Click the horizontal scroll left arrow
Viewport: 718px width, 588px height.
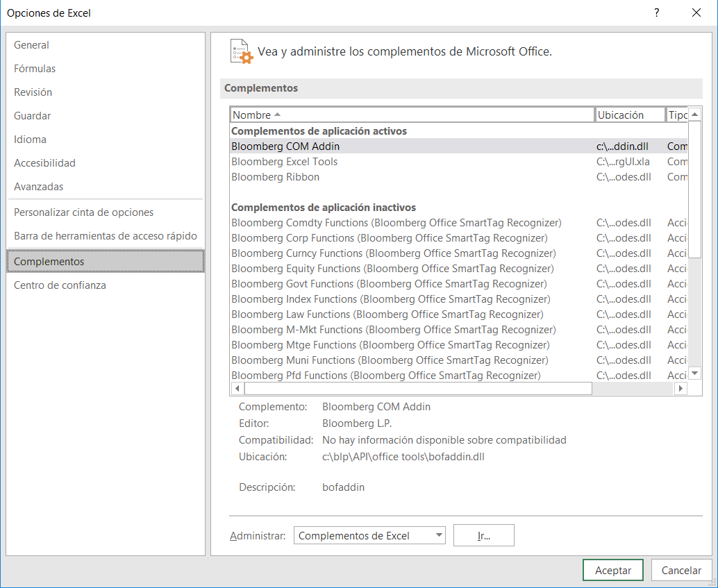pyautogui.click(x=237, y=388)
